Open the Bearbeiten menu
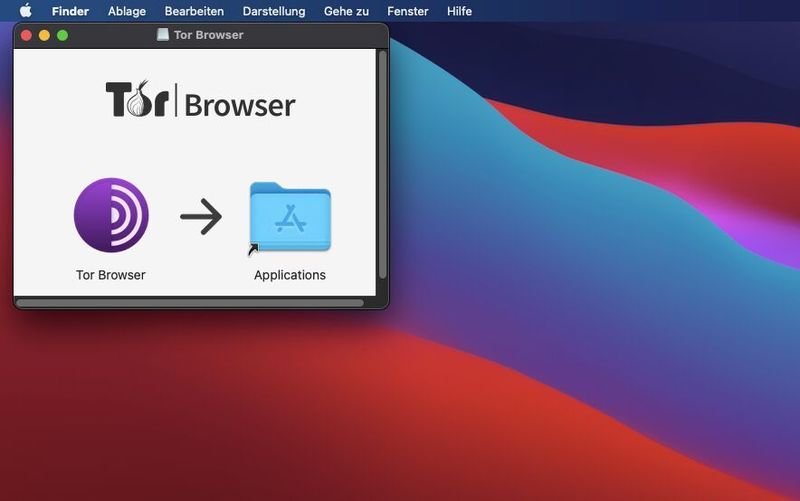Viewport: 800px width, 501px height. 194,11
